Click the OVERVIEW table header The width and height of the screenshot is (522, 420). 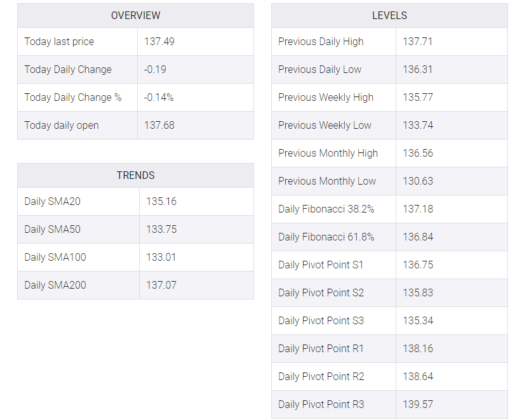[x=135, y=16]
